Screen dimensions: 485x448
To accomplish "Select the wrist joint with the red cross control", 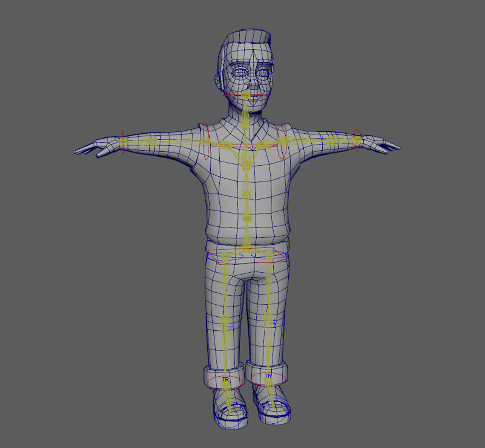I will point(123,142).
